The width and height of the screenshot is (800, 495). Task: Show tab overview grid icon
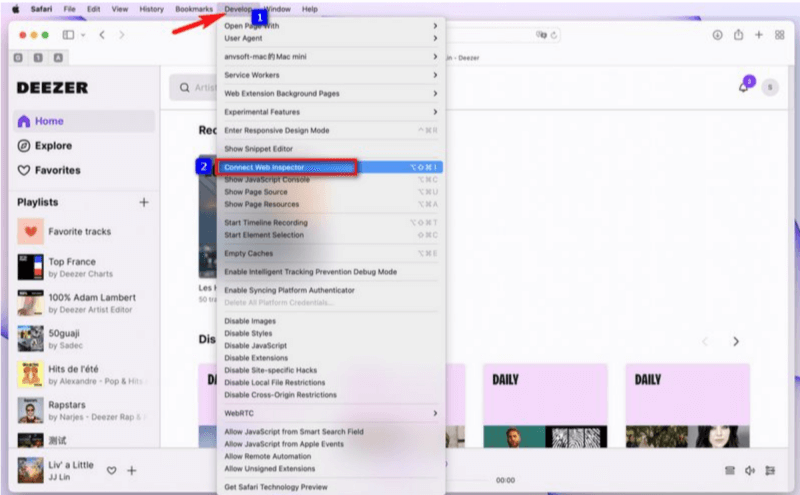780,35
